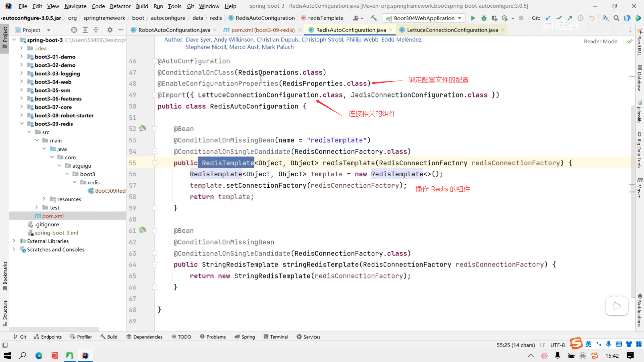Screen dimensions: 644x362
Task: Toggle fold marker at line 55
Action: (x=155, y=163)
